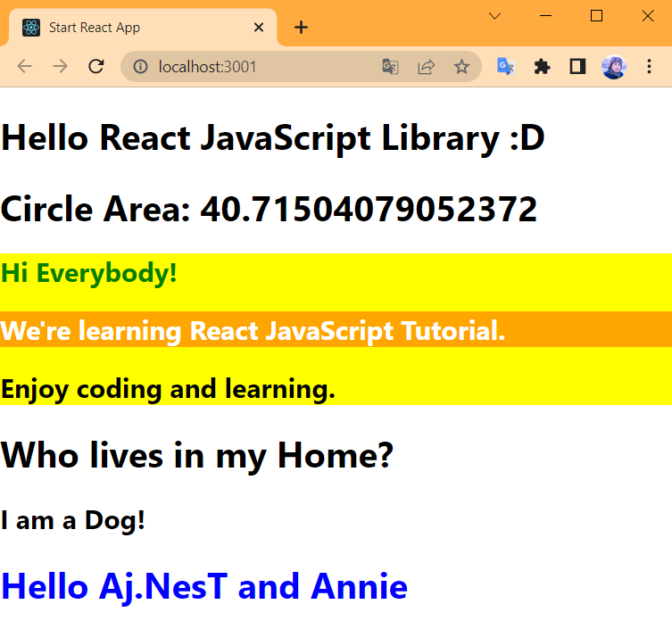View site information for localhost
The width and height of the screenshot is (672, 629).
coord(139,67)
